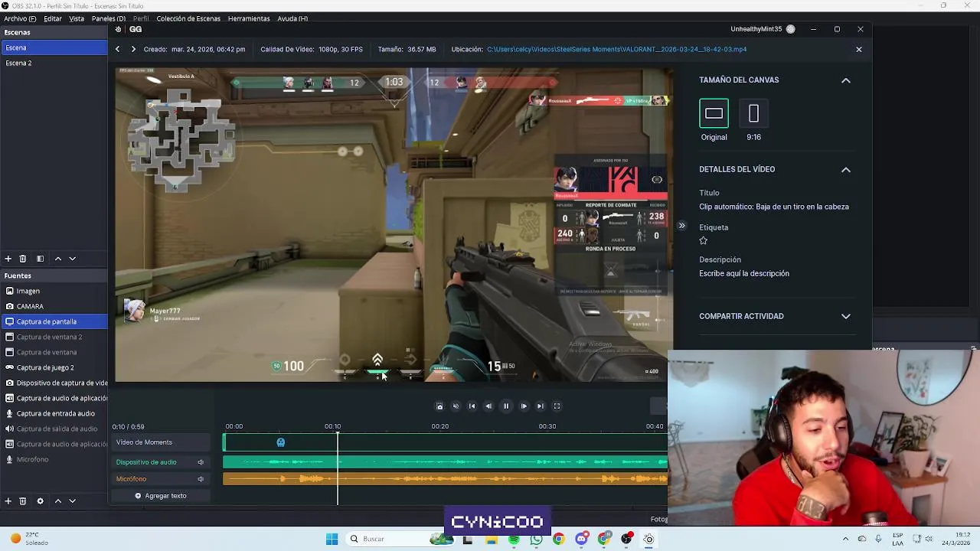Click Agregar texto on the timeline

coord(161,496)
